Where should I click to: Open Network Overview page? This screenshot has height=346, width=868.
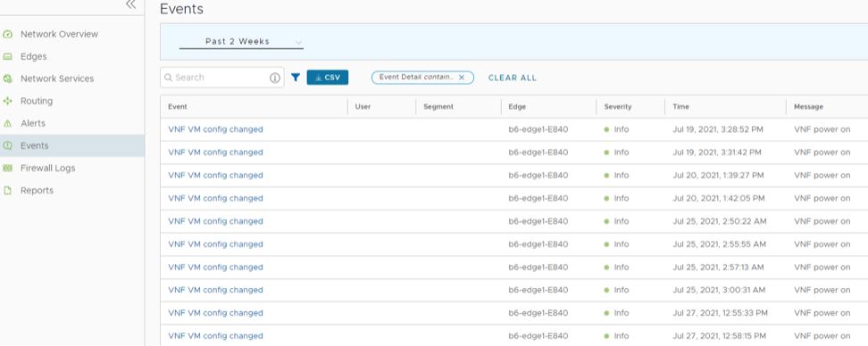click(x=59, y=34)
